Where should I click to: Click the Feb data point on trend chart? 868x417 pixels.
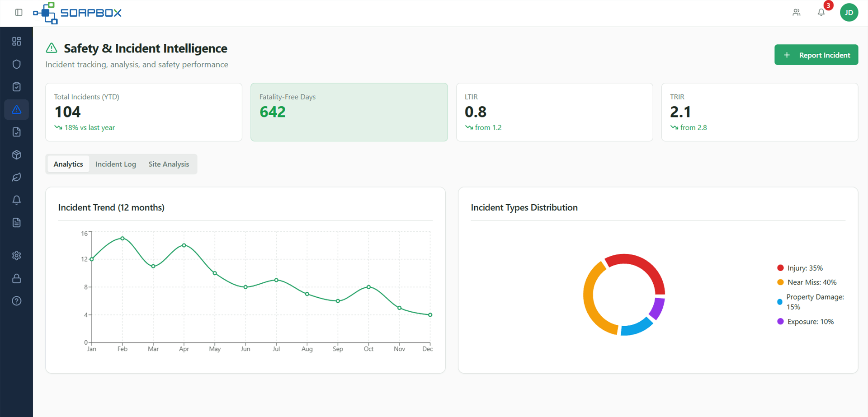(x=123, y=238)
